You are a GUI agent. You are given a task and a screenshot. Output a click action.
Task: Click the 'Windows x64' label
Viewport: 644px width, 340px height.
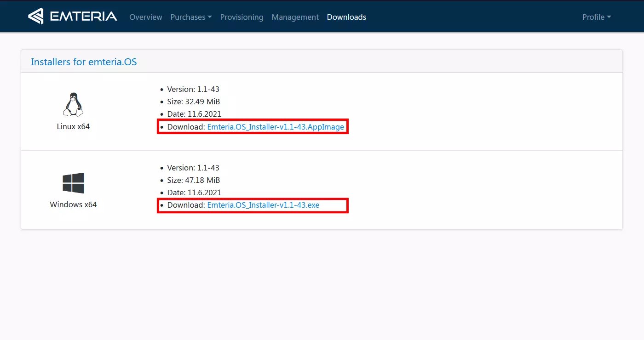tap(73, 204)
